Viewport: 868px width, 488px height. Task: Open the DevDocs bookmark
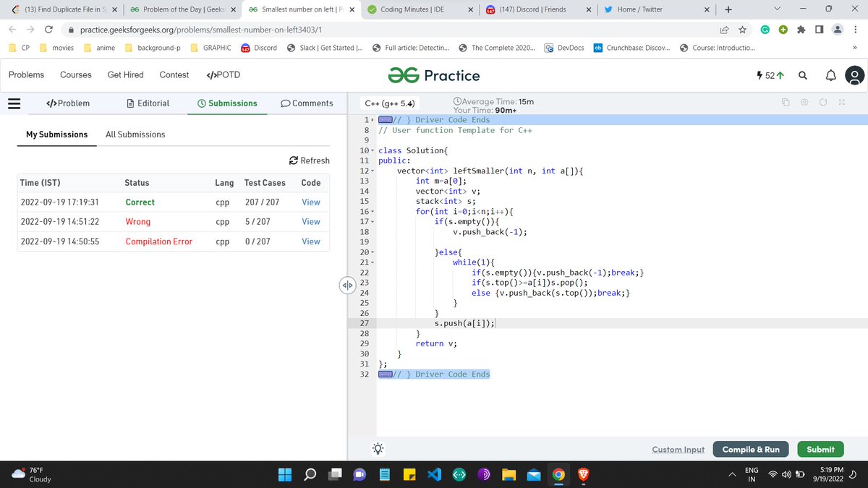point(563,48)
